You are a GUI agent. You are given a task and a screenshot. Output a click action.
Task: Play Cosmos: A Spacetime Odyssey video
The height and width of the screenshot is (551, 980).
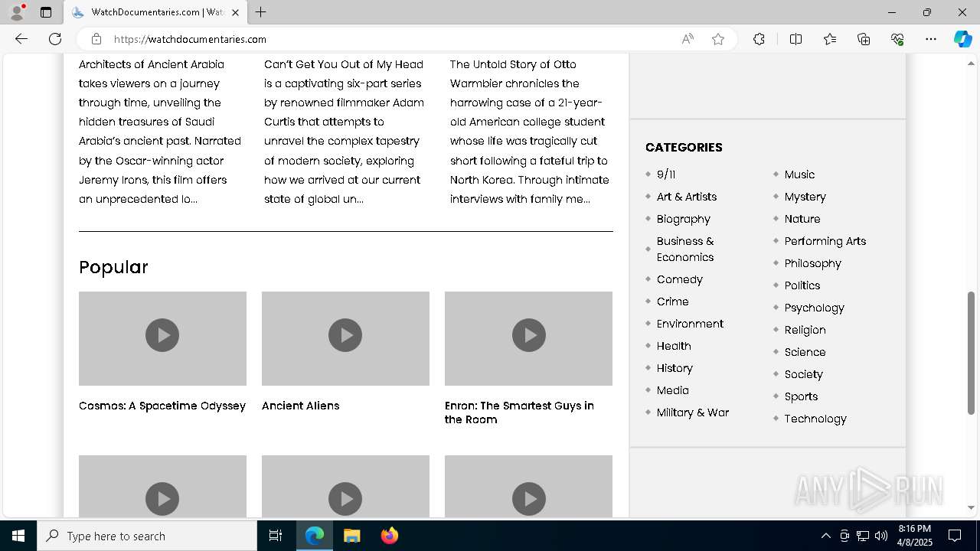pos(162,335)
